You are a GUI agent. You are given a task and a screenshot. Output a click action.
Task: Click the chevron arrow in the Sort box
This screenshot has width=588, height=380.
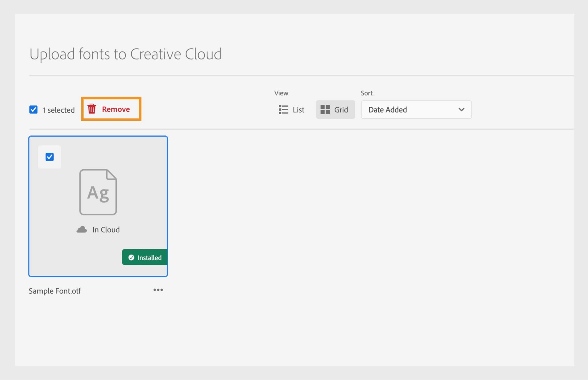tap(461, 110)
